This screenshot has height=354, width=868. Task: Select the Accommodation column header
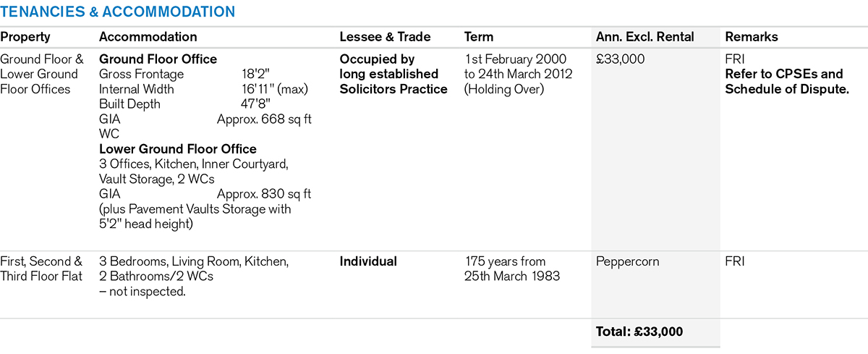[x=148, y=37]
